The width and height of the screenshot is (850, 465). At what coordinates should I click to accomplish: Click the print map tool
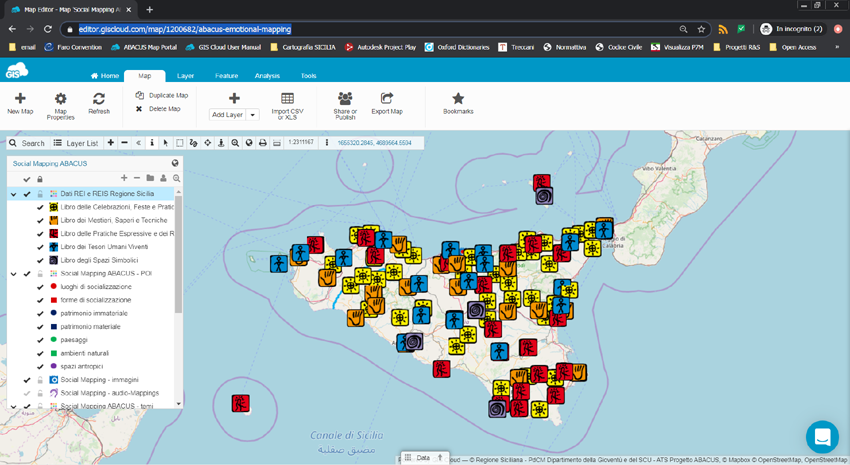click(263, 143)
